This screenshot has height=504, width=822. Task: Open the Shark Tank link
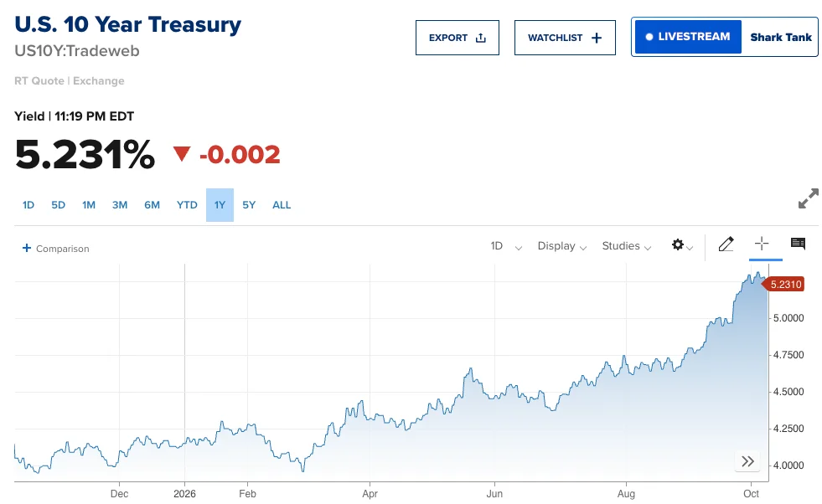[781, 37]
